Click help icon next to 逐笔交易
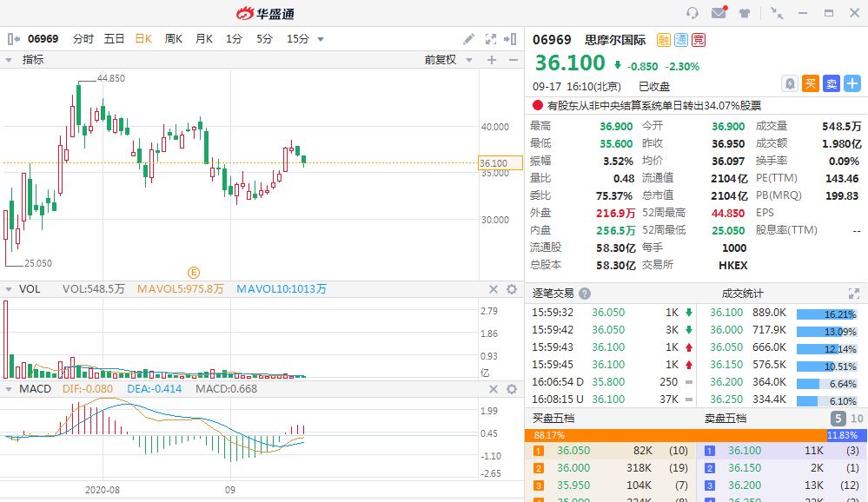Viewport: 868px width, 502px height. (x=585, y=294)
